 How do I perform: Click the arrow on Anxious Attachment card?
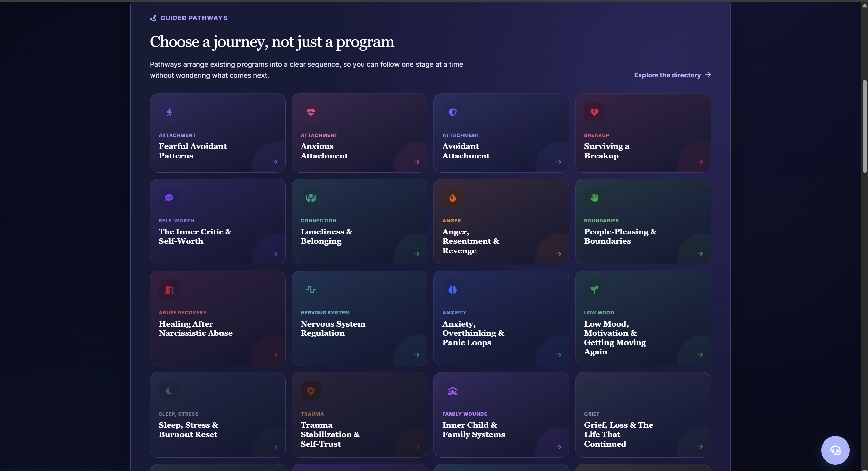coord(417,162)
